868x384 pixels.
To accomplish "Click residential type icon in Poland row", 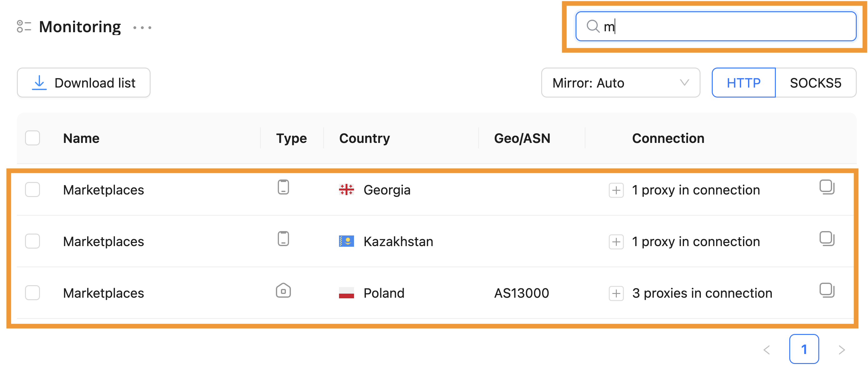I will pos(283,291).
